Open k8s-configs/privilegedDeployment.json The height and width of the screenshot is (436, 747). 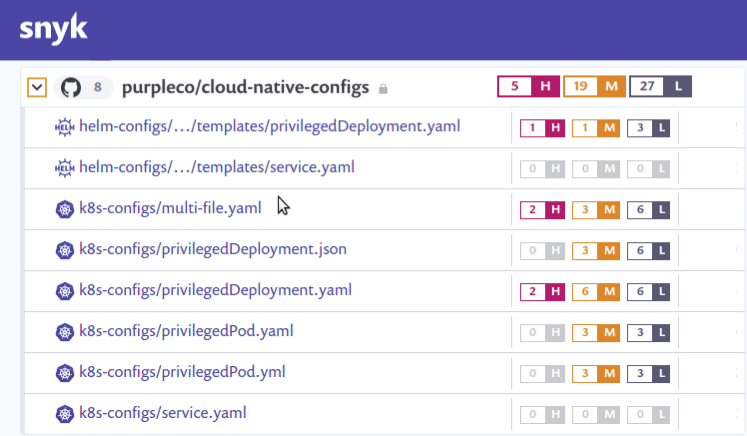pos(213,249)
